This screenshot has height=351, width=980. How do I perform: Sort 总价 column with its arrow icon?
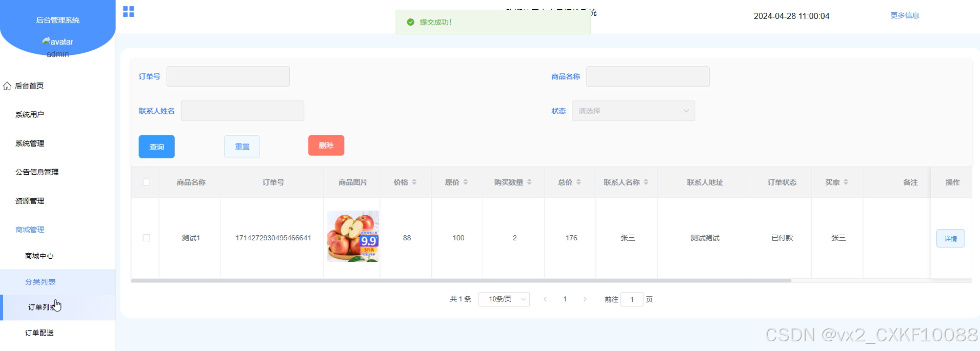578,182
